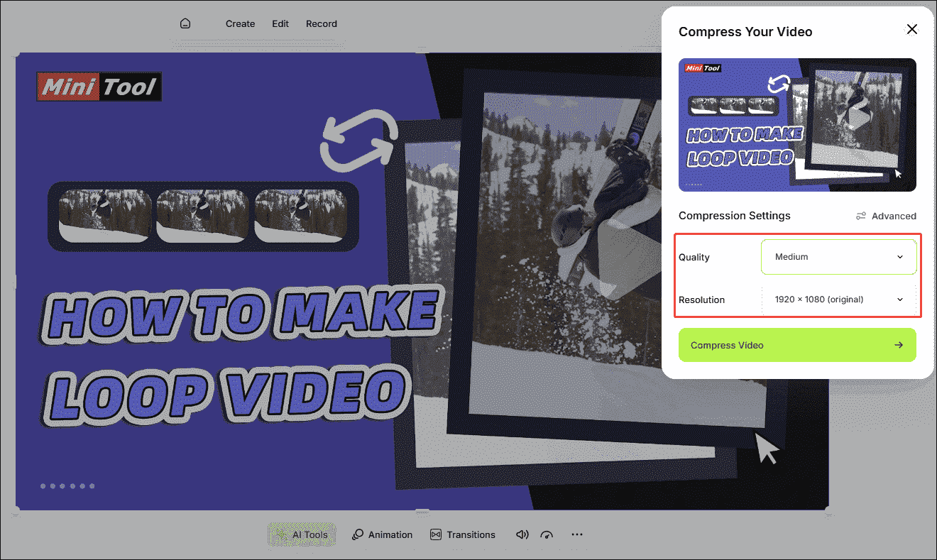Open the Record menu
Viewport: 937px width, 560px height.
coord(322,23)
